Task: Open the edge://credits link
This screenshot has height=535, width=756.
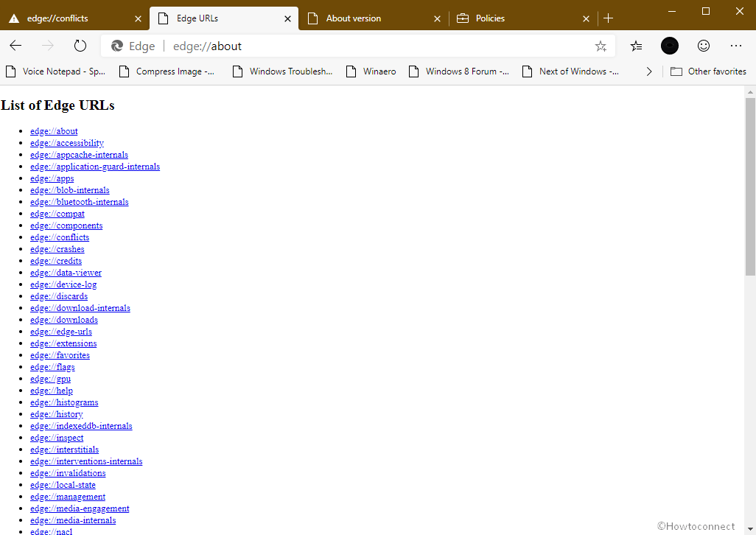Action: [56, 261]
